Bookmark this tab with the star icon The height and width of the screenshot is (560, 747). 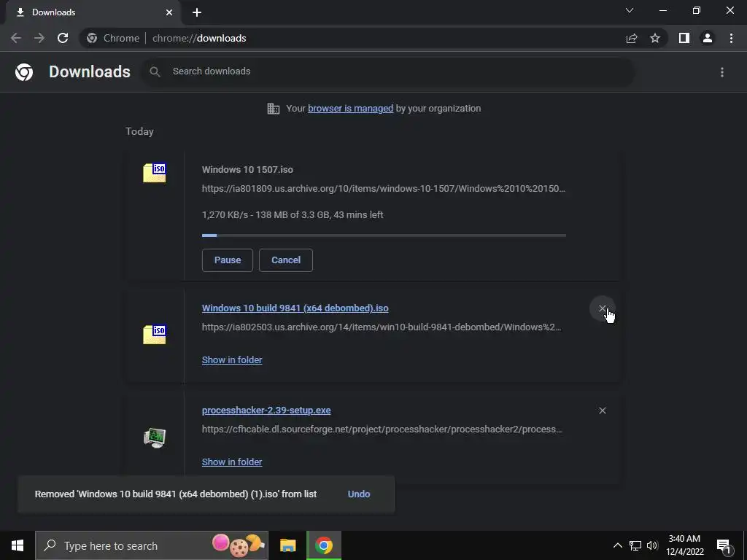click(x=655, y=38)
